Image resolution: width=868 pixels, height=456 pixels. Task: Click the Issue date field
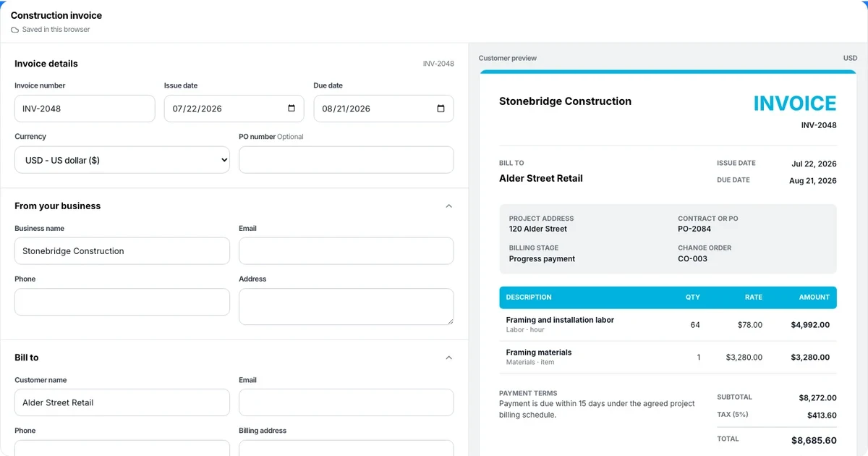click(x=234, y=109)
